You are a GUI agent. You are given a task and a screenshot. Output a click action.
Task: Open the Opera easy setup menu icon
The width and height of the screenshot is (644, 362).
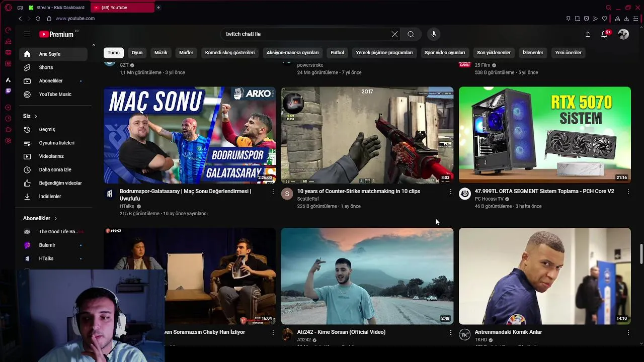636,19
